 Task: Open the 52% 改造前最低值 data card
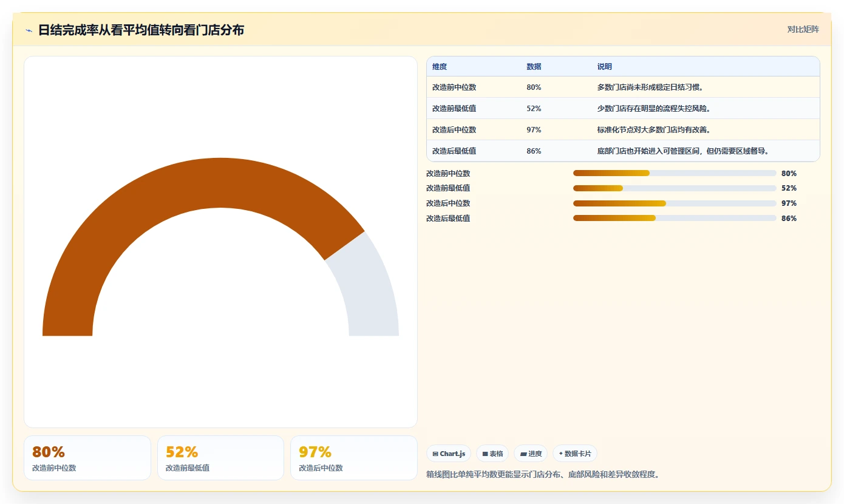(220, 458)
